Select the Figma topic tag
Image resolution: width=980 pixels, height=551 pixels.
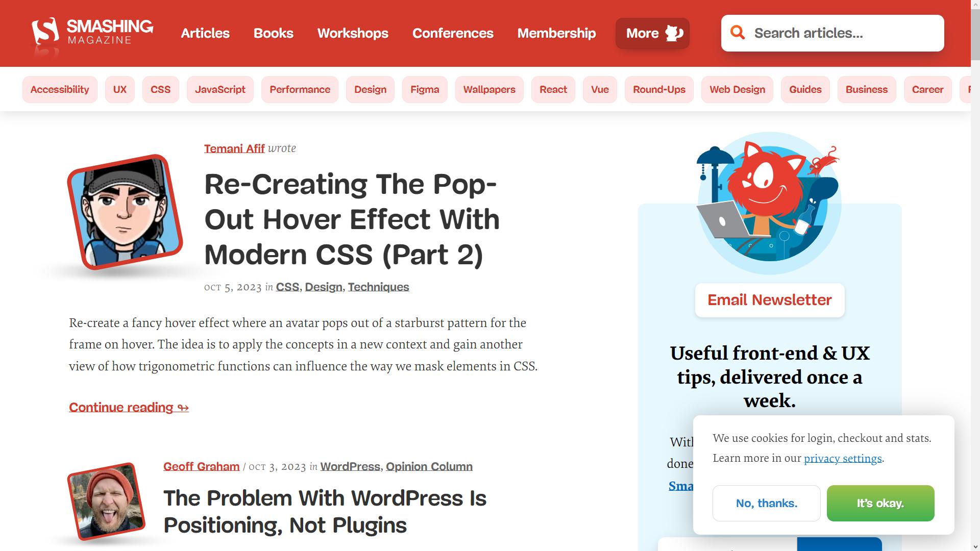coord(425,89)
